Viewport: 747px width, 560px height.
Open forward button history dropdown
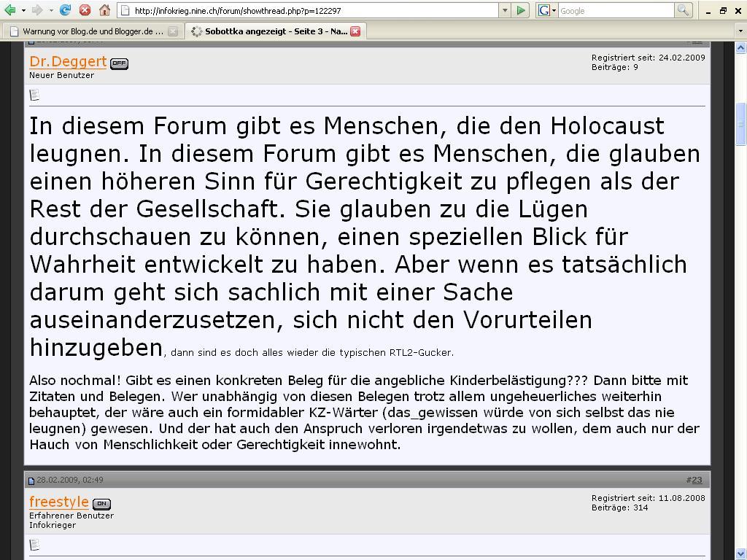(x=51, y=10)
